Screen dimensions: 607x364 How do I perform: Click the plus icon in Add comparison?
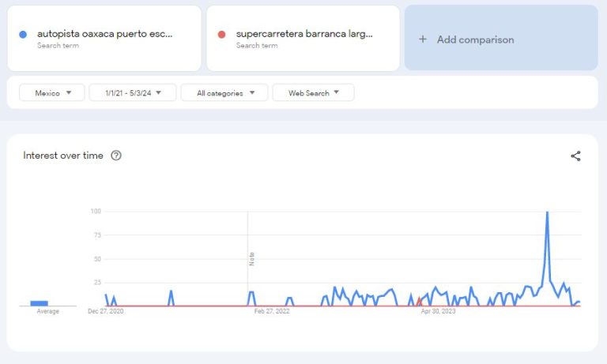(423, 39)
